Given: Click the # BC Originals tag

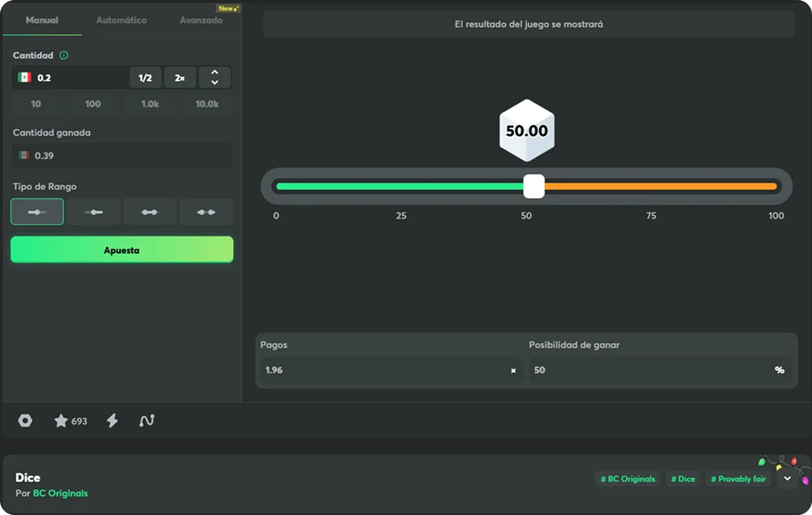Looking at the screenshot, I should pyautogui.click(x=628, y=479).
